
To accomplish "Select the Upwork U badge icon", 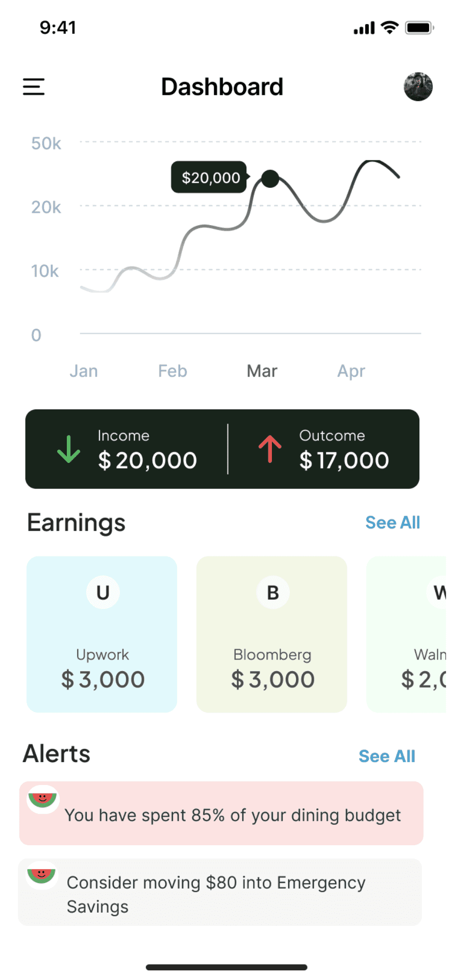I will point(103,592).
